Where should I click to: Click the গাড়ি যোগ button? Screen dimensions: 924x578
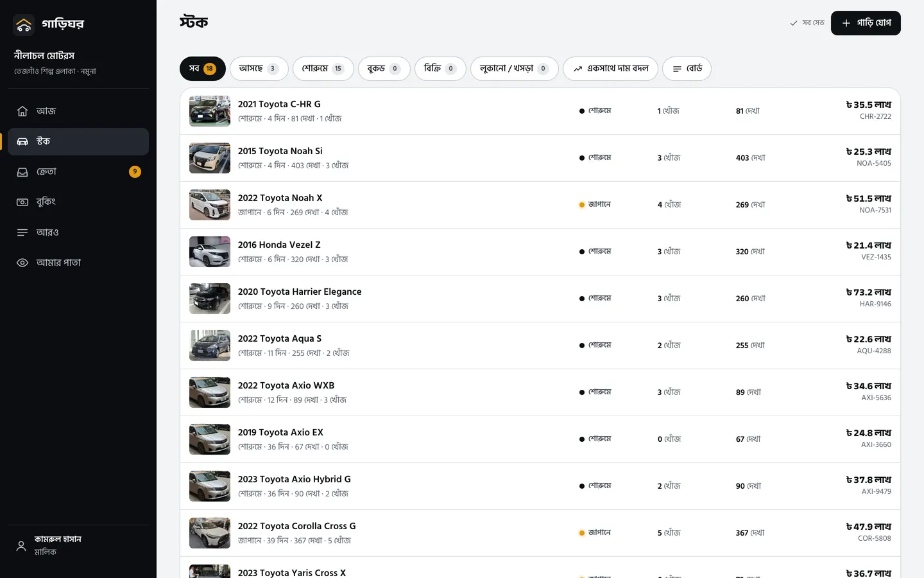point(866,23)
